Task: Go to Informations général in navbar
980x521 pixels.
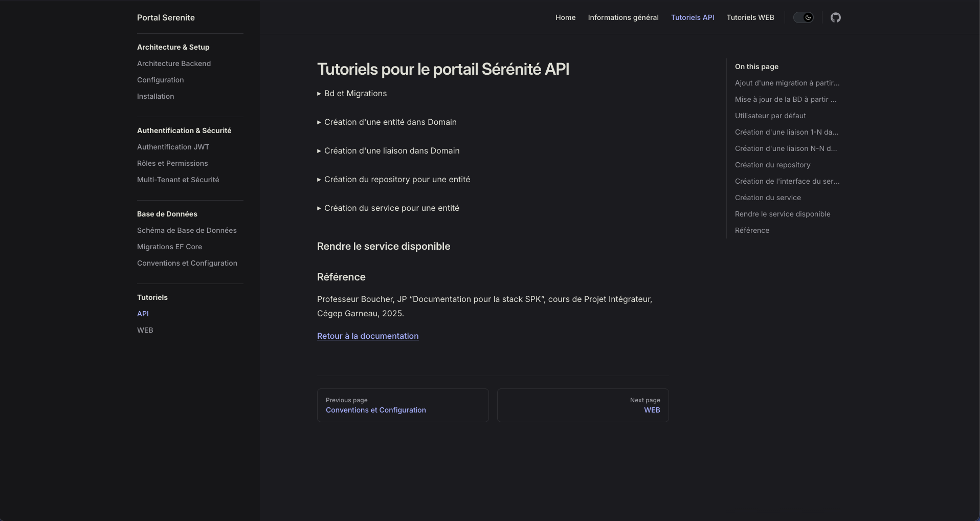Action: click(623, 17)
